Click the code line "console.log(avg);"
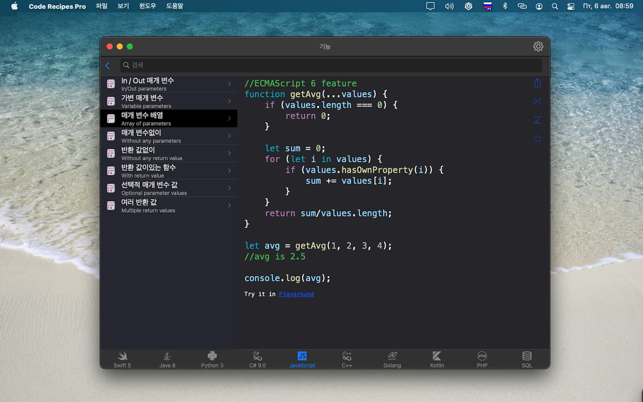Image resolution: width=643 pixels, height=402 pixels. click(x=287, y=278)
